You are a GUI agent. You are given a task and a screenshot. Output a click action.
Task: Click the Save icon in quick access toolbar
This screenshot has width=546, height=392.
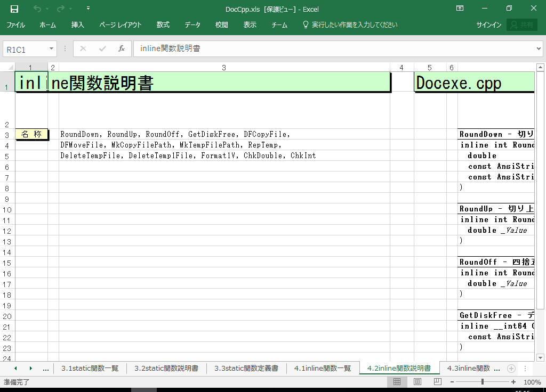coord(14,9)
